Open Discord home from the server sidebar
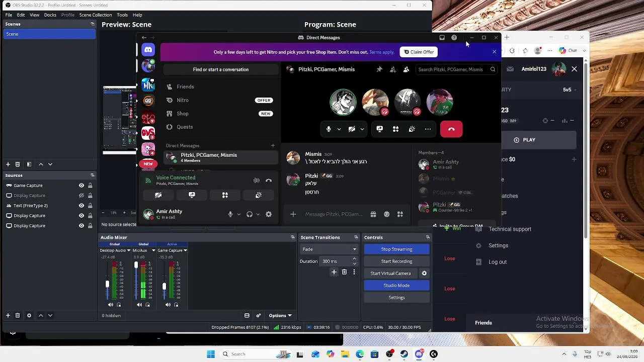 point(148,50)
